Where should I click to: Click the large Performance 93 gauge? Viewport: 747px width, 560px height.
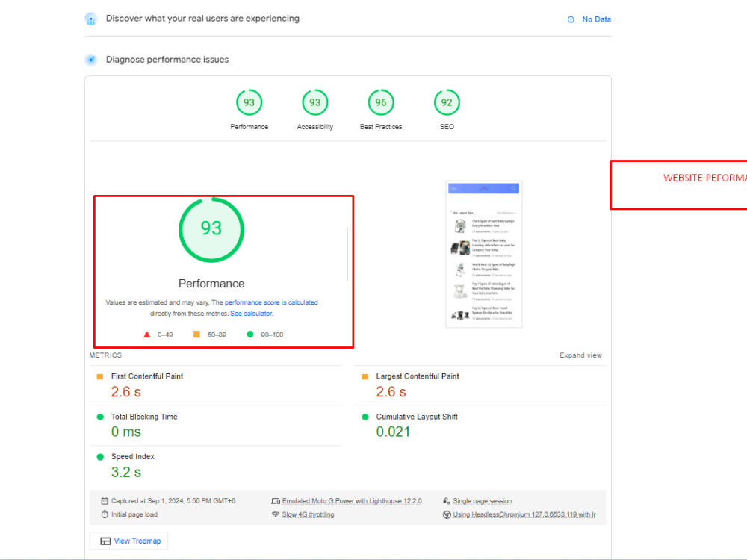click(x=211, y=229)
